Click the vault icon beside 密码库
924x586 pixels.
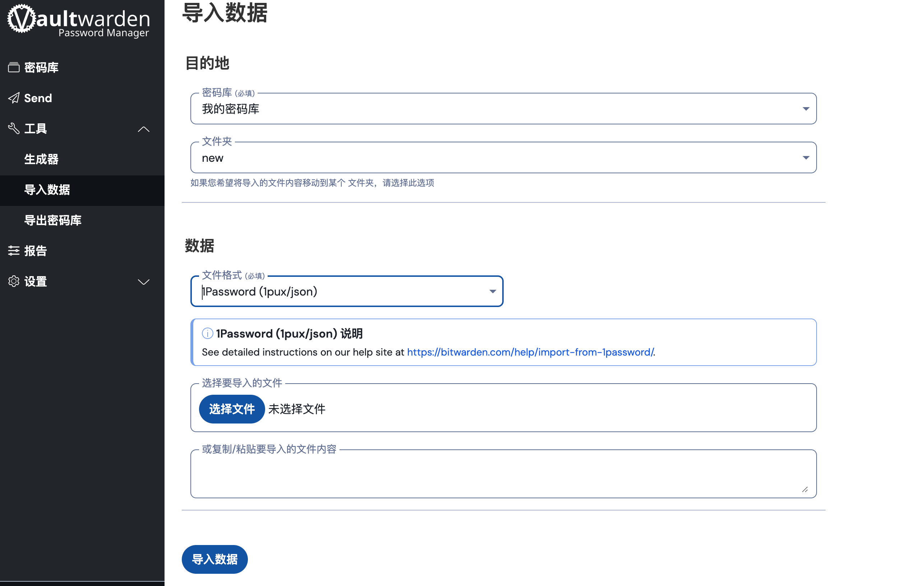tap(14, 67)
